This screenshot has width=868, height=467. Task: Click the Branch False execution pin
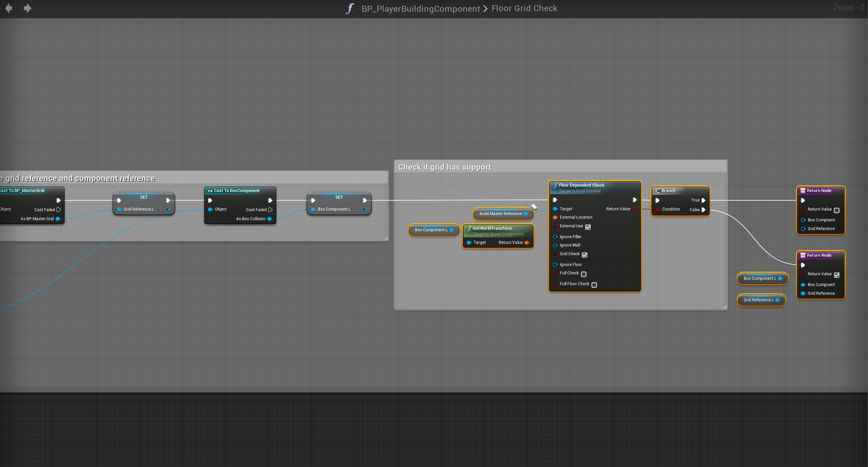pyautogui.click(x=703, y=210)
